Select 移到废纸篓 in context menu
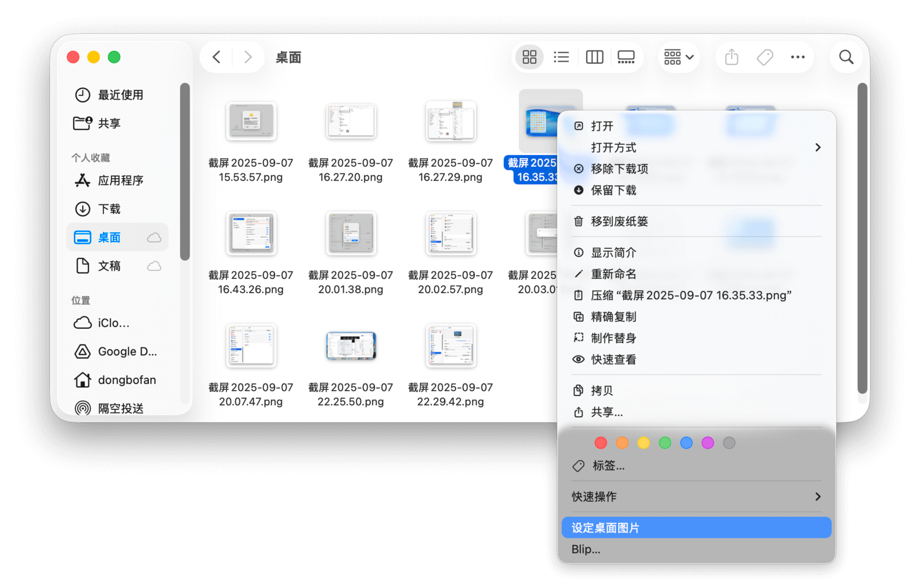 pos(619,221)
